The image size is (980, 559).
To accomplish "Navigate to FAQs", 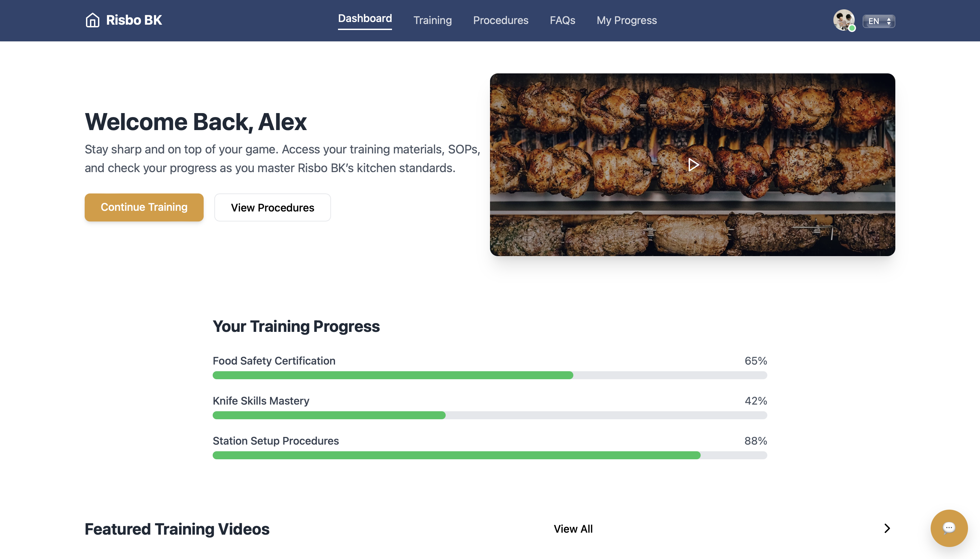I will (x=562, y=20).
